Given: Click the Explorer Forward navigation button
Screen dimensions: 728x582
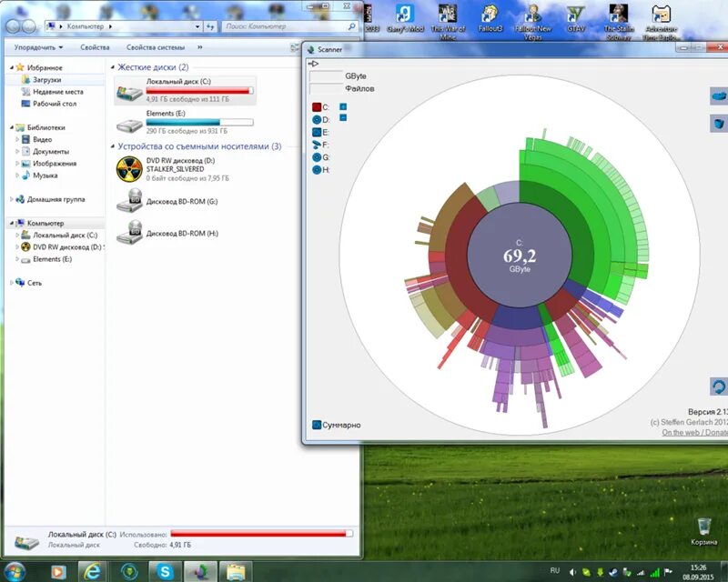Looking at the screenshot, I should point(29,26).
